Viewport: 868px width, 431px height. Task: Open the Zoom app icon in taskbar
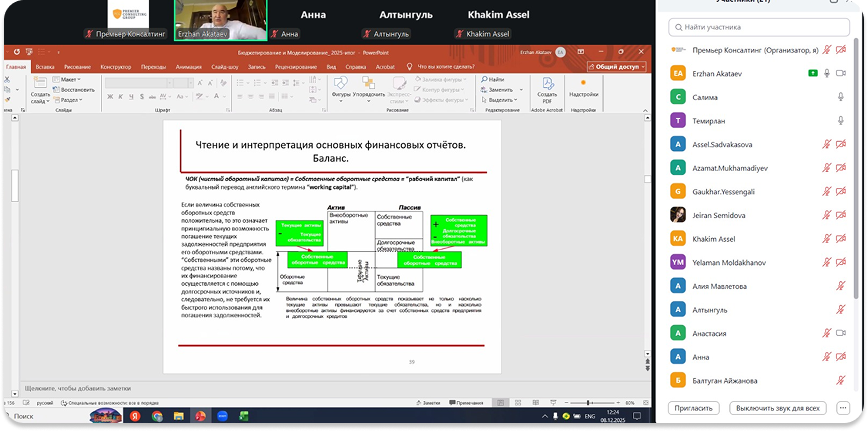coord(223,416)
